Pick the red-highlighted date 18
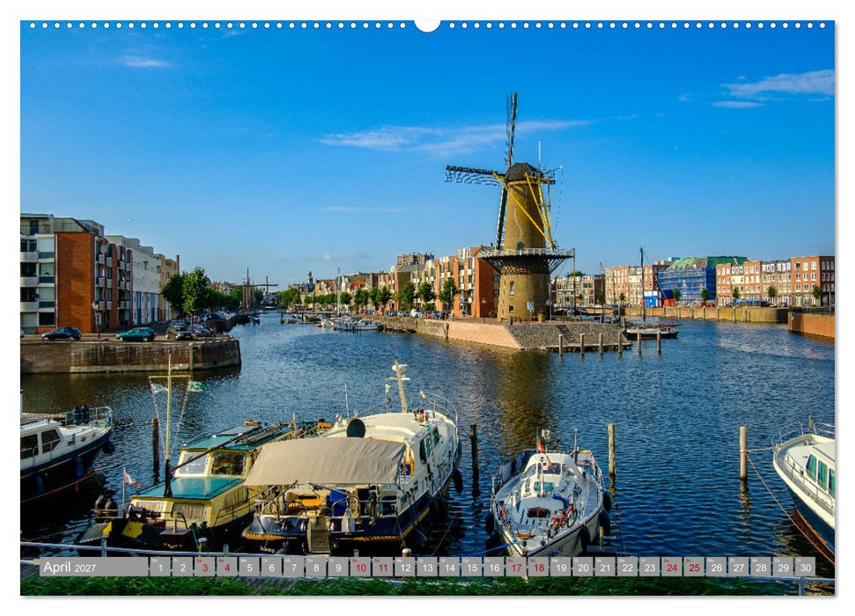This screenshot has width=855, height=616. [539, 567]
